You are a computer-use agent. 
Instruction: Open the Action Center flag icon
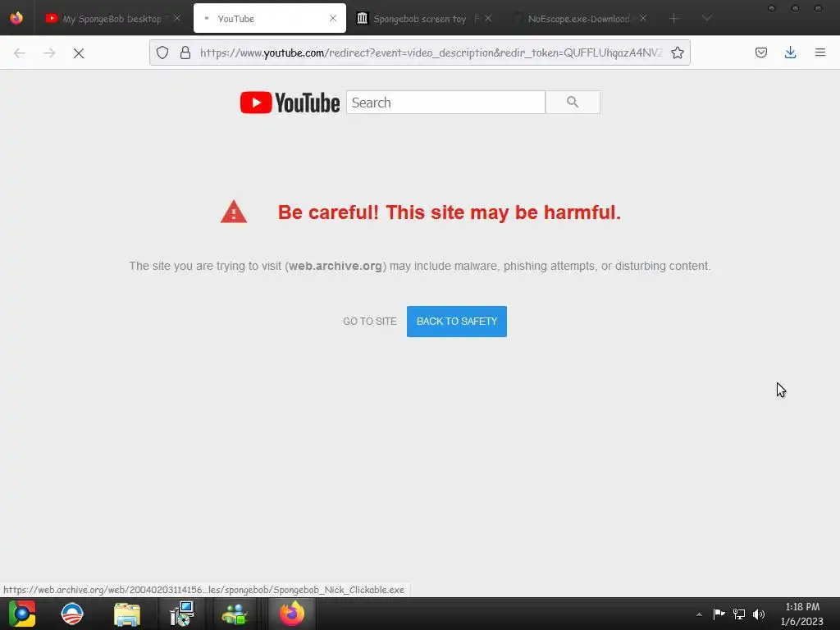[x=719, y=614]
